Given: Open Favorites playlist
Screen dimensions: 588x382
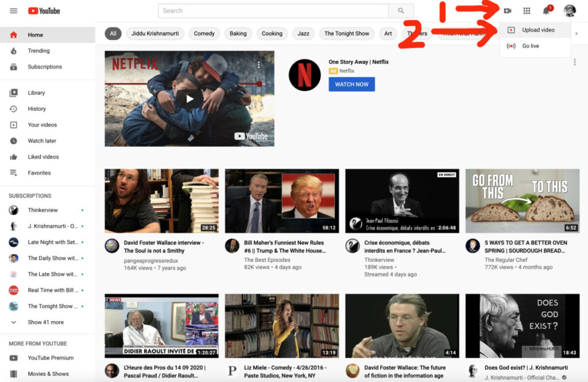Looking at the screenshot, I should (x=48, y=173).
